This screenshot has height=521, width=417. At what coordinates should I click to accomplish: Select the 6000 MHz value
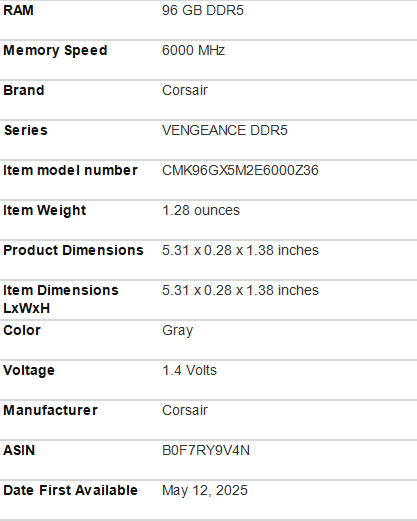(193, 50)
